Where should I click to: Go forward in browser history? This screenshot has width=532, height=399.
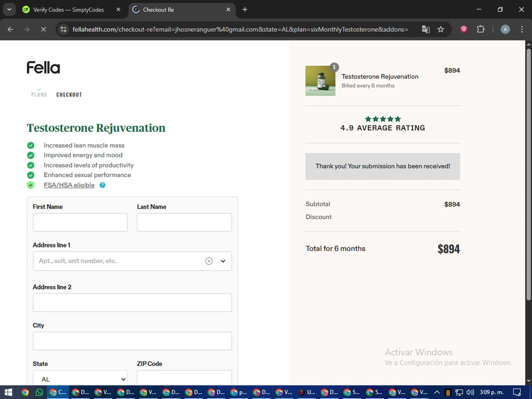27,29
